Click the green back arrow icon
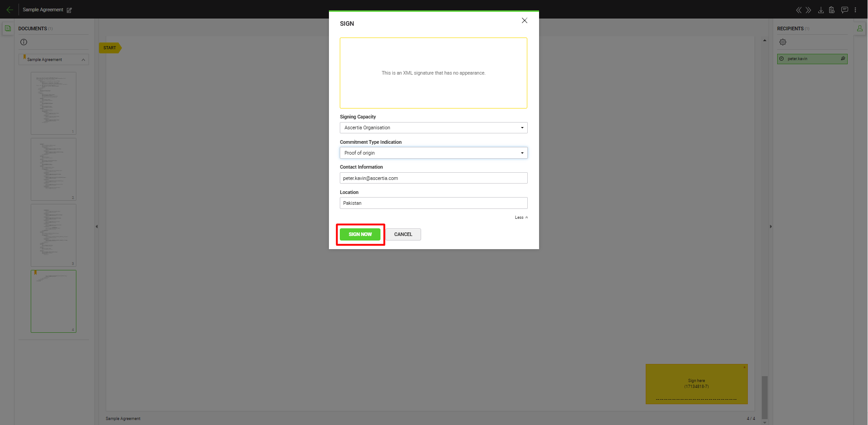 (9, 9)
